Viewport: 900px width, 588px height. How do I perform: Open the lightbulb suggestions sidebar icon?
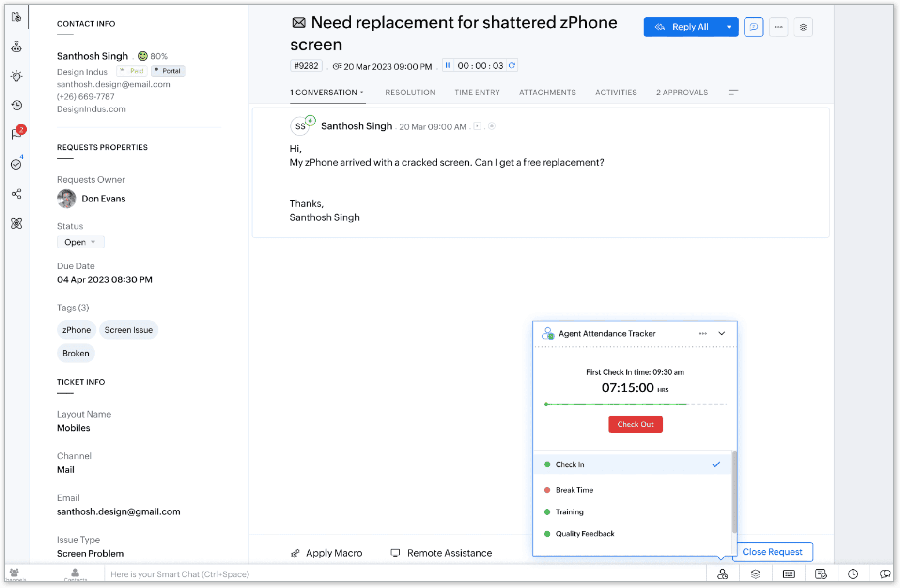point(16,76)
